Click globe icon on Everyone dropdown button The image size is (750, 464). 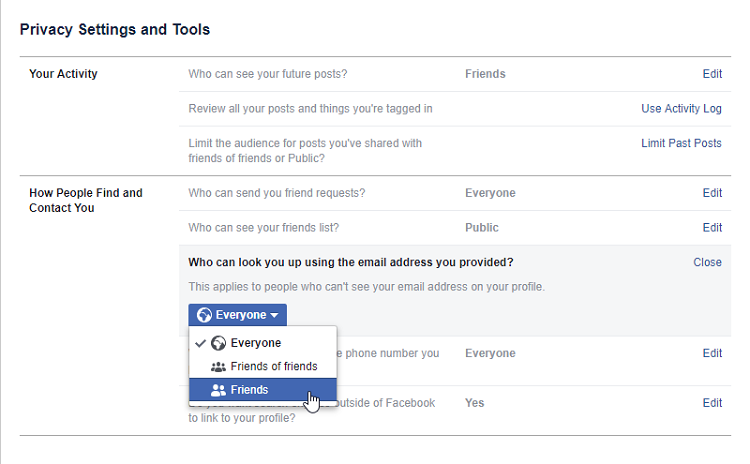pos(204,315)
